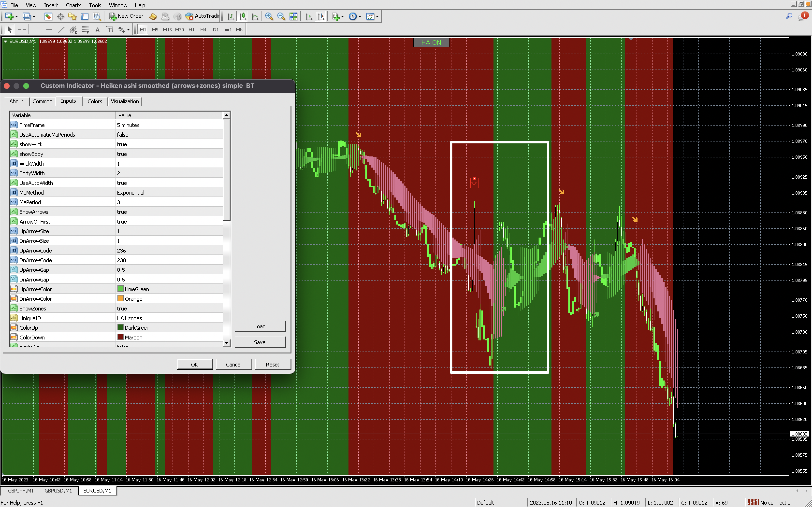Click the Tile Windows icon
Viewport: 812px width, 507px height.
coord(293,16)
